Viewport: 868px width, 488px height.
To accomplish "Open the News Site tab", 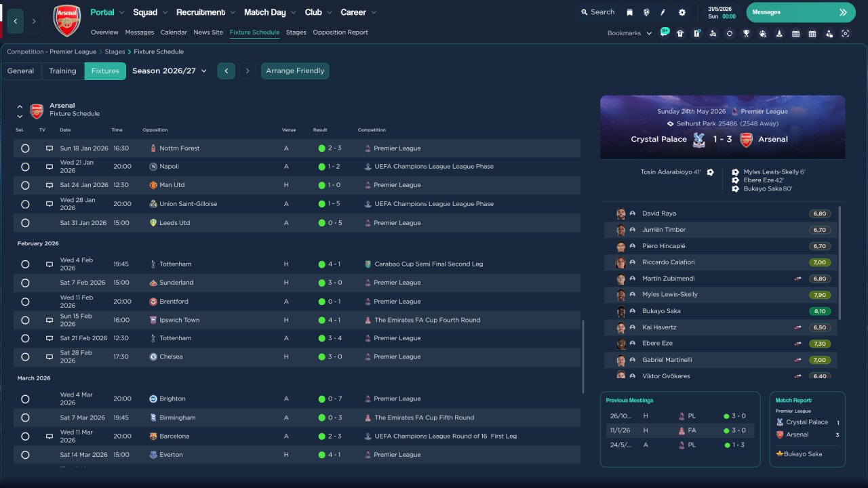I will 208,33.
